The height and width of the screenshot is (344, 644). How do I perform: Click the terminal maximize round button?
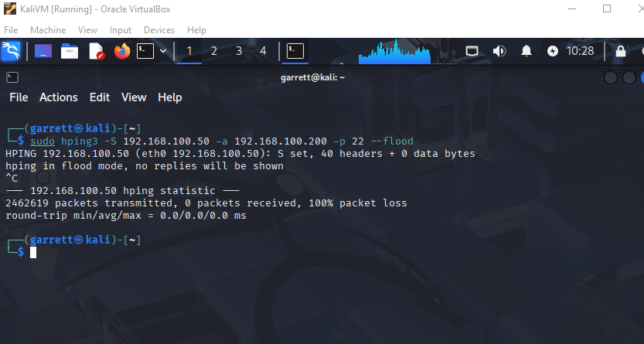(x=629, y=77)
